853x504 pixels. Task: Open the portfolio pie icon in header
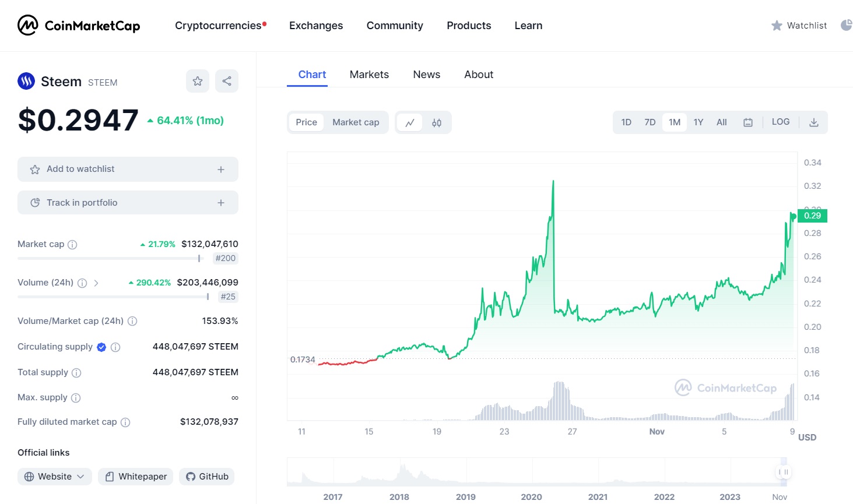847,25
